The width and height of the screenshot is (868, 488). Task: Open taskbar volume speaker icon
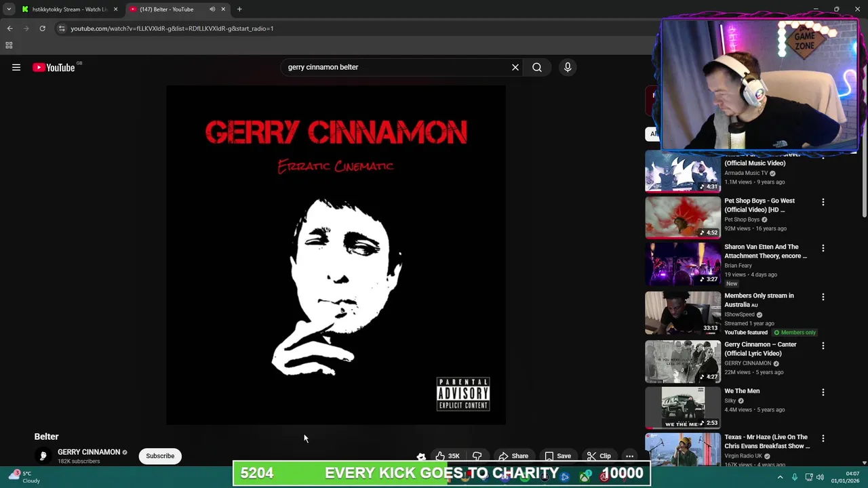821,477
